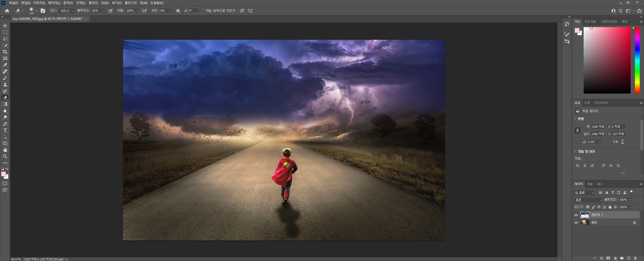Image resolution: width=644 pixels, height=261 pixels.
Task: Open smoothing options gear icon
Action: pyautogui.click(x=178, y=11)
